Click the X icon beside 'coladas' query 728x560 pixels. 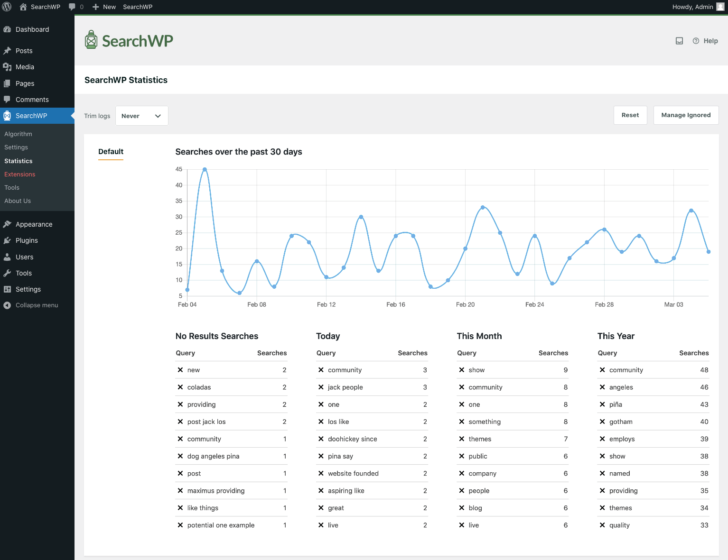[180, 387]
